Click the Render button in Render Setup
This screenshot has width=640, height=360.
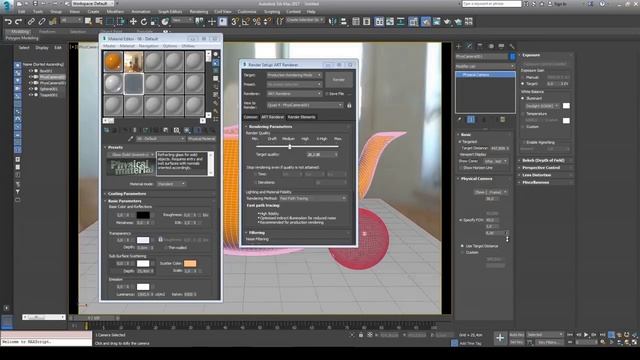tap(339, 80)
